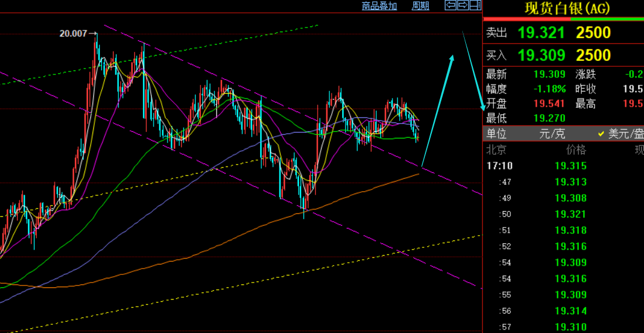Image resolution: width=644 pixels, height=333 pixels.
Task: Click the 最高 high label
Action: (585, 104)
